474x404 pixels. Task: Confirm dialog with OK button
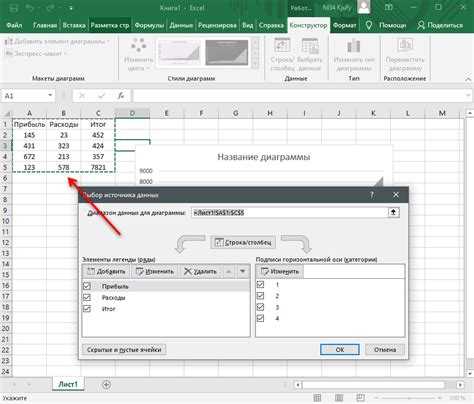tap(340, 350)
